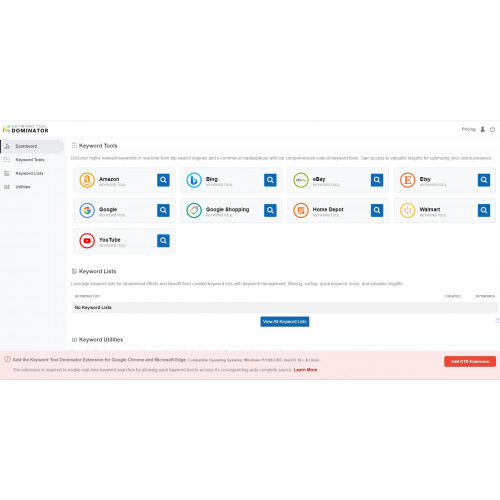The width and height of the screenshot is (500, 500).
Task: Click the YouTube logo icon
Action: click(87, 241)
